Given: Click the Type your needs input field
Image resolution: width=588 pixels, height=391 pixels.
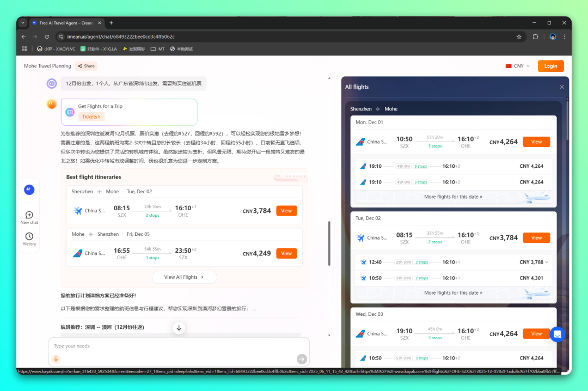Looking at the screenshot, I should coord(174,346).
